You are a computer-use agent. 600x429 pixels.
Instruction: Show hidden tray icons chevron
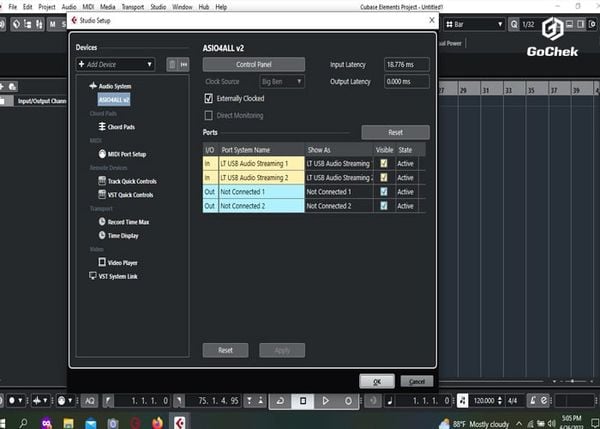[x=519, y=424]
